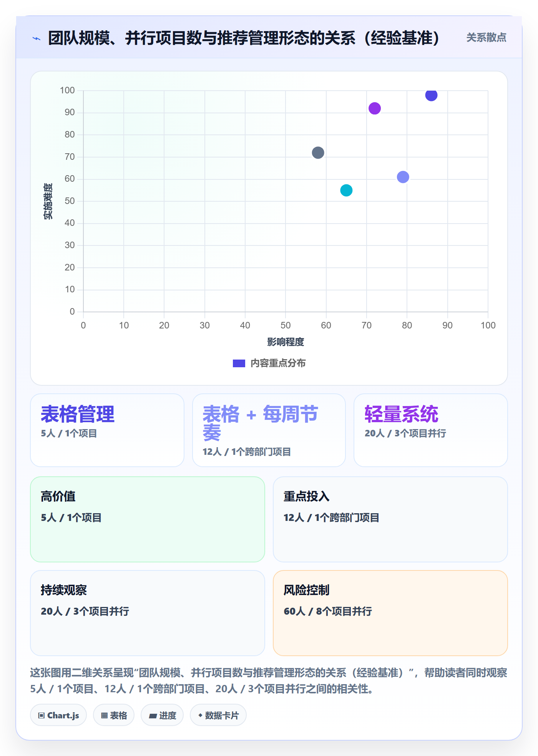Click the 60人 / 8个项目并行 text
This screenshot has height=756, width=538.
[328, 611]
